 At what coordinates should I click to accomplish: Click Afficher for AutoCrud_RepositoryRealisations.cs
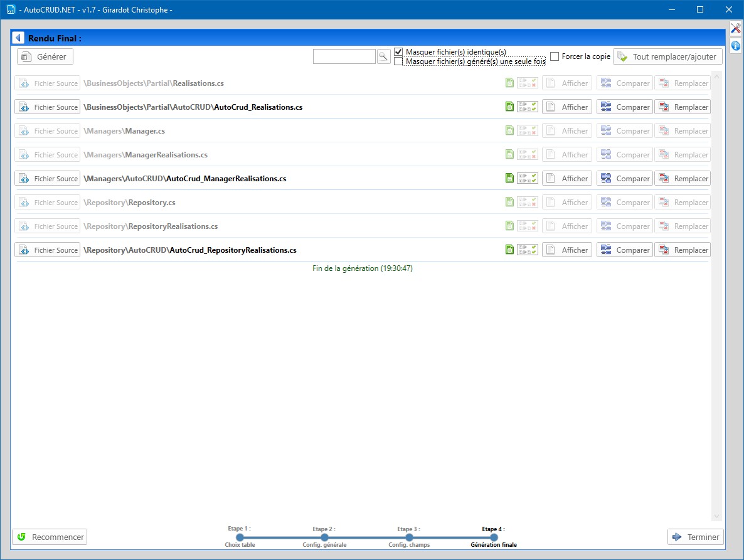click(567, 250)
